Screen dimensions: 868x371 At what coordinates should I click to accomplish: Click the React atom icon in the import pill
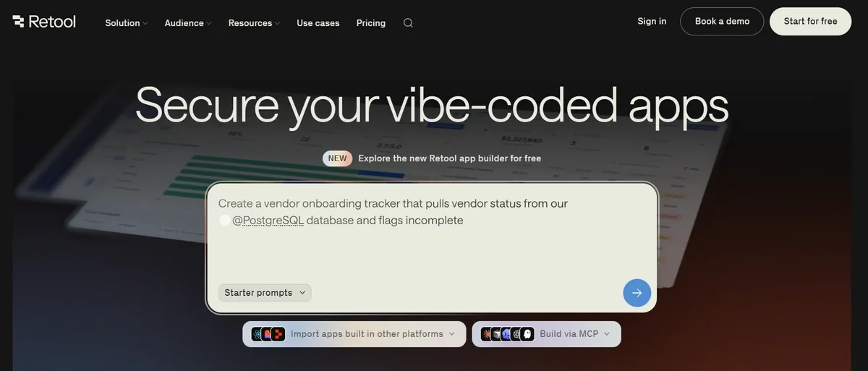pyautogui.click(x=258, y=334)
